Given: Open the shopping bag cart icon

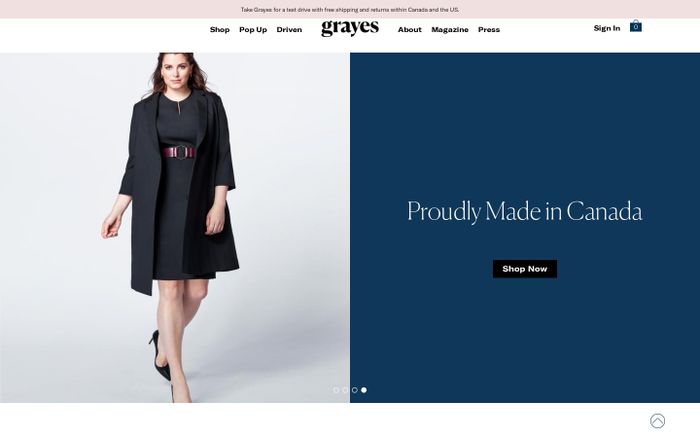Looking at the screenshot, I should click(636, 26).
